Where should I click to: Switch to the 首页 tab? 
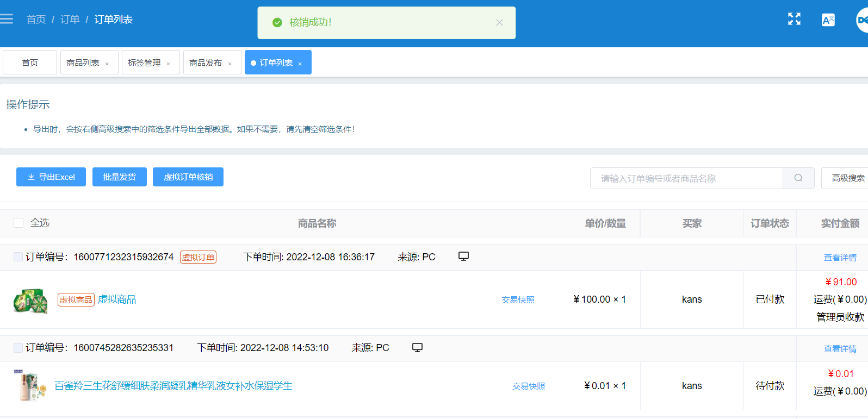pos(30,62)
